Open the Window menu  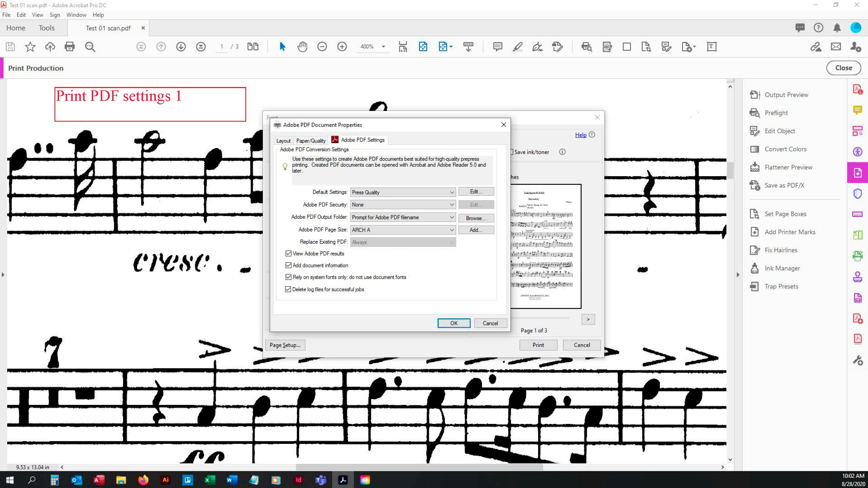[x=76, y=15]
